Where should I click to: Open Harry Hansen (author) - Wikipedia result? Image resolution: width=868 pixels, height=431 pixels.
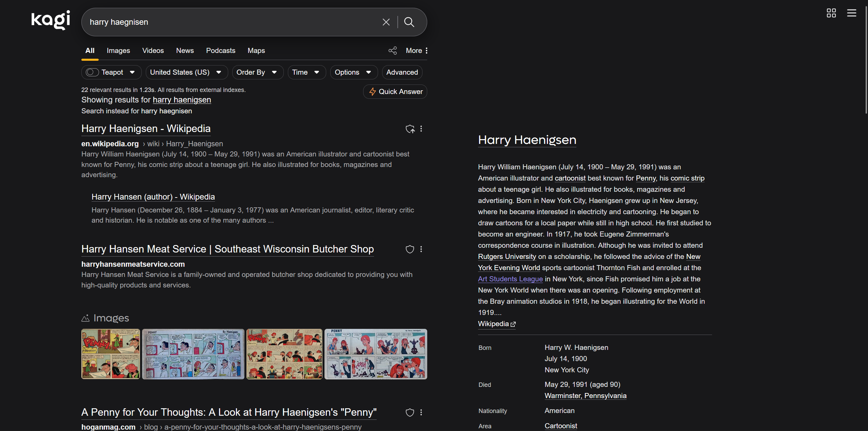(153, 197)
